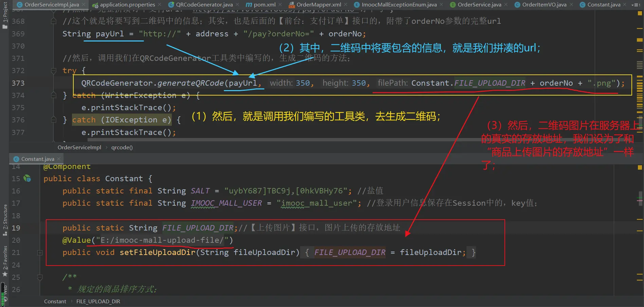Collapse the code fold on line 368
Image resolution: width=644 pixels, height=307 pixels.
pyautogui.click(x=53, y=21)
